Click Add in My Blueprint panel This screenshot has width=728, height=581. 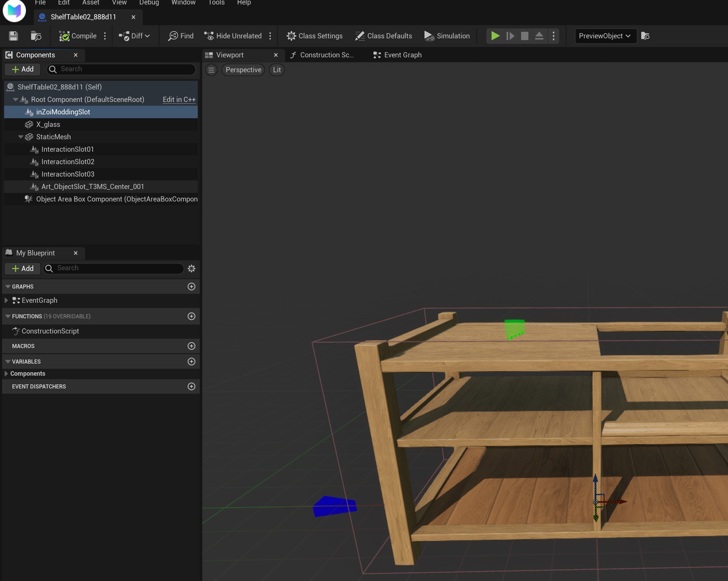[23, 269]
